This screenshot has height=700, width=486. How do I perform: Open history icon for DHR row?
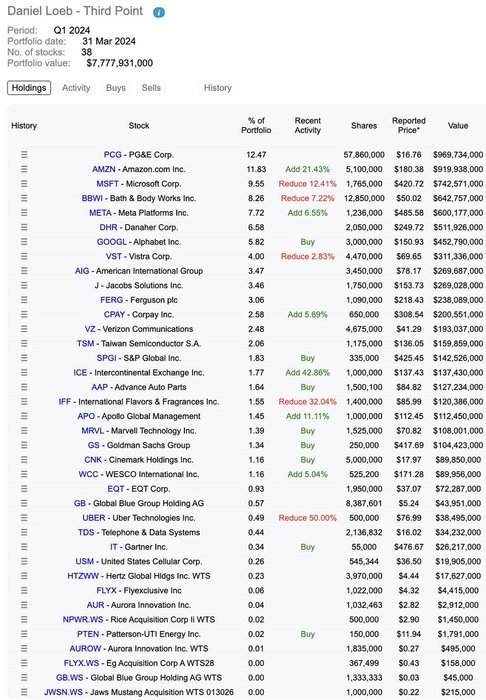(24, 227)
